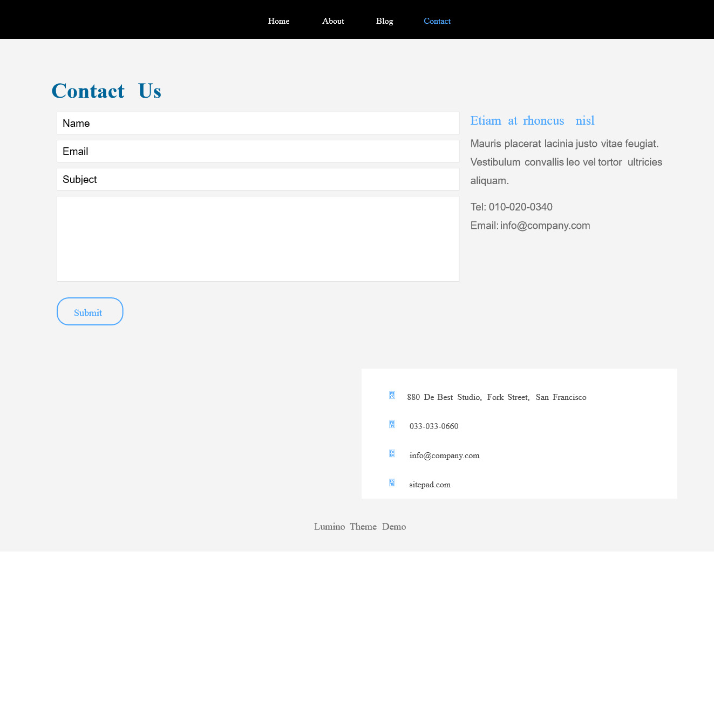714x728 pixels.
Task: Click into the Email form field
Action: (x=258, y=151)
